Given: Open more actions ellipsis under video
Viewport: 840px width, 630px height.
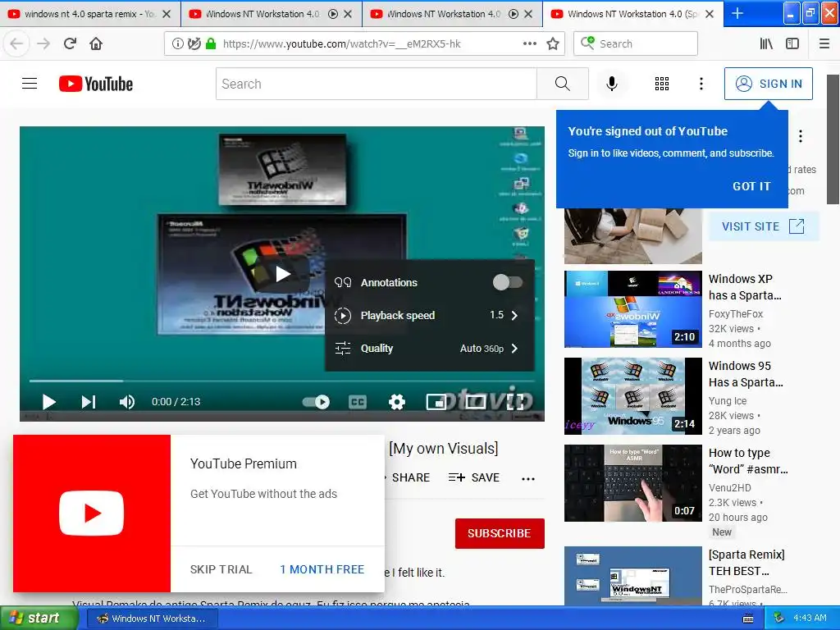Looking at the screenshot, I should [528, 478].
